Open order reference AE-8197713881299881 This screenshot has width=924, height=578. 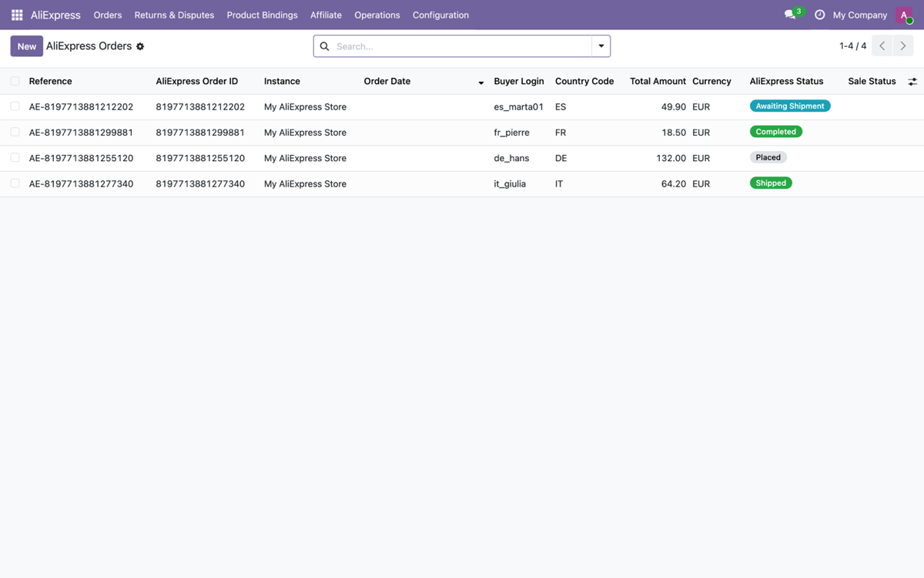click(x=81, y=133)
